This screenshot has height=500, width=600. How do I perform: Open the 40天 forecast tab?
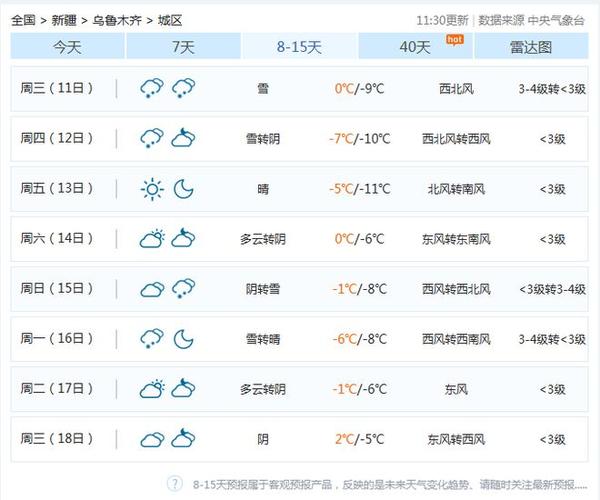[x=415, y=46]
